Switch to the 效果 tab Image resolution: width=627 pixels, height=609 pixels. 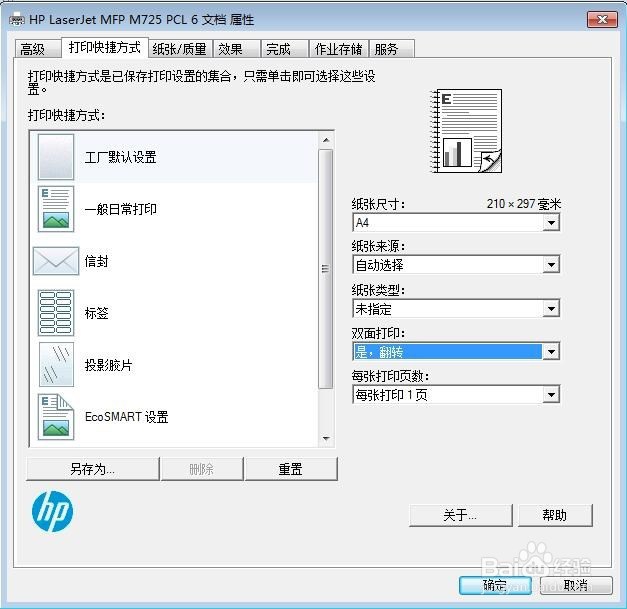click(x=236, y=49)
